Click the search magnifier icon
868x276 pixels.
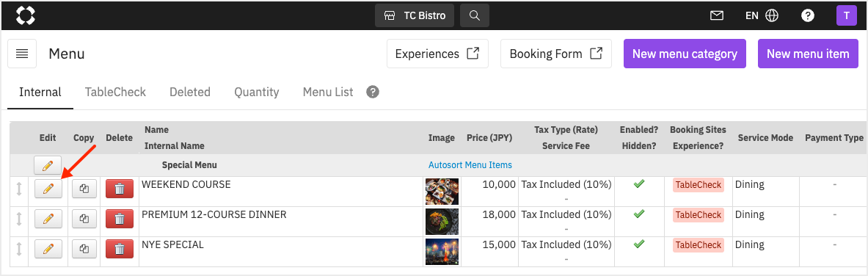pos(475,15)
